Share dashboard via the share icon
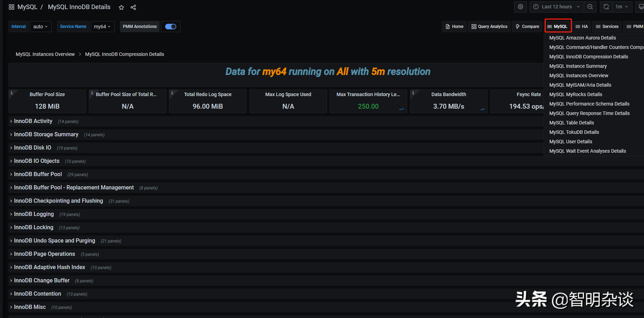This screenshot has width=644, height=318. (x=133, y=7)
